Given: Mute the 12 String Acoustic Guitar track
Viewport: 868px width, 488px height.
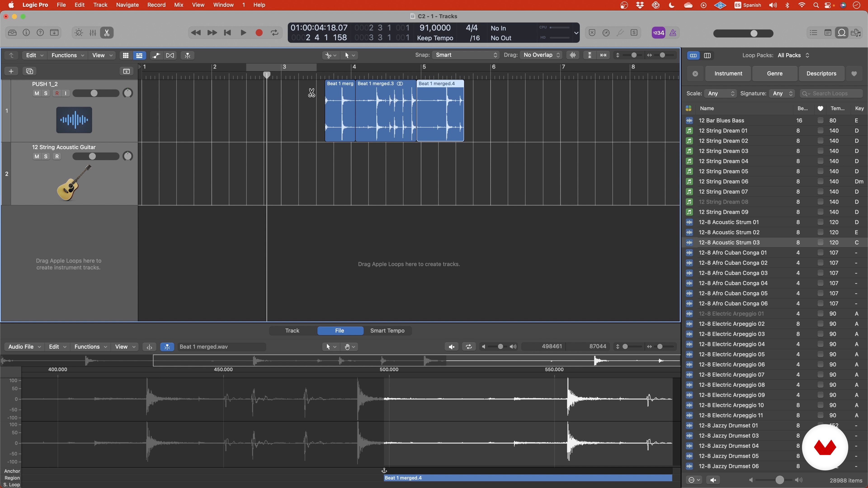Looking at the screenshot, I should (x=37, y=156).
